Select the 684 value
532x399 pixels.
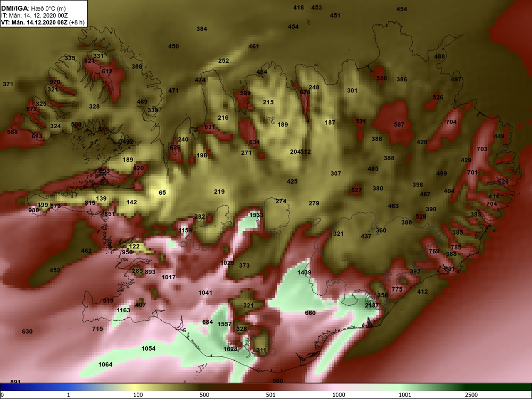(207, 322)
